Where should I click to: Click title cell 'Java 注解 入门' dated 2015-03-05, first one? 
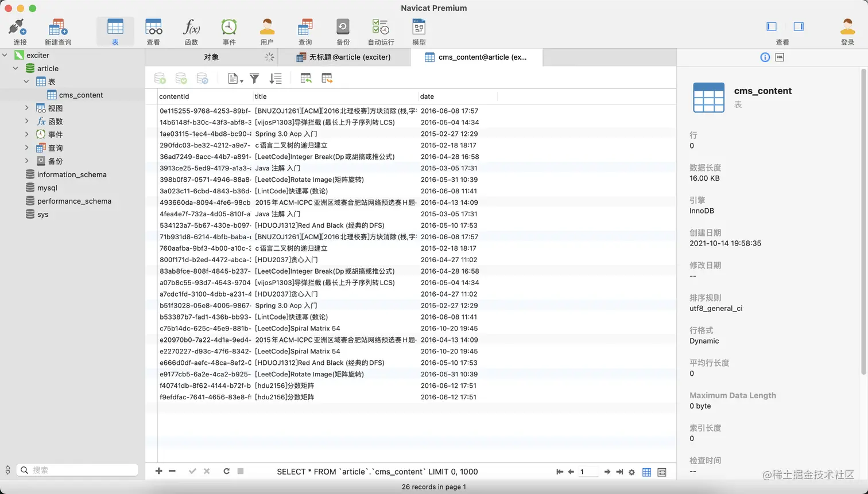pos(335,168)
